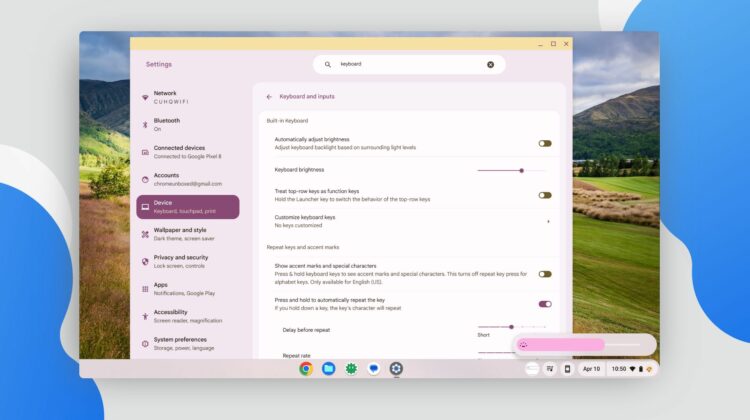This screenshot has height=420, width=750.
Task: Click the green app icon in the shelf
Action: point(351,369)
